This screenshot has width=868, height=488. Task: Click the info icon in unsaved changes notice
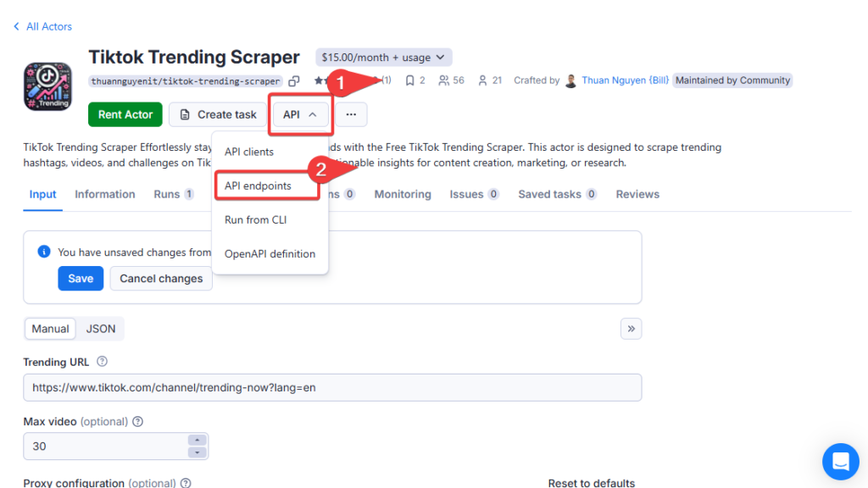(44, 252)
